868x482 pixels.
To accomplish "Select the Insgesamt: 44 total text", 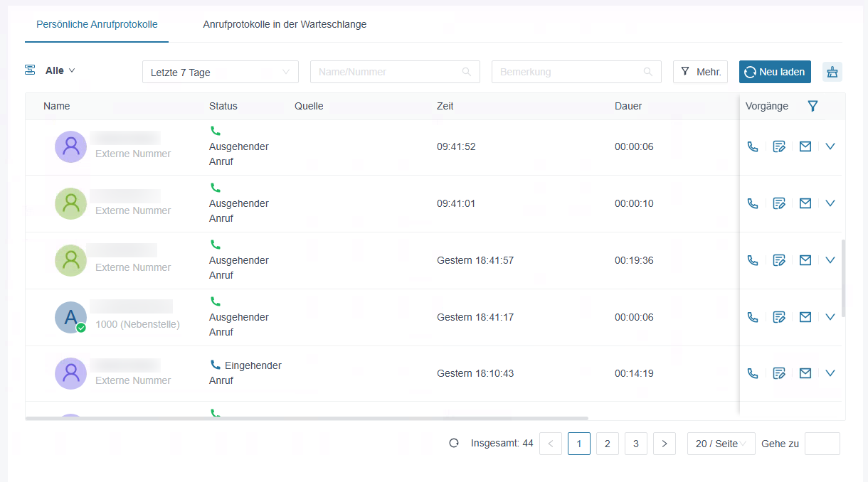I will tap(502, 444).
